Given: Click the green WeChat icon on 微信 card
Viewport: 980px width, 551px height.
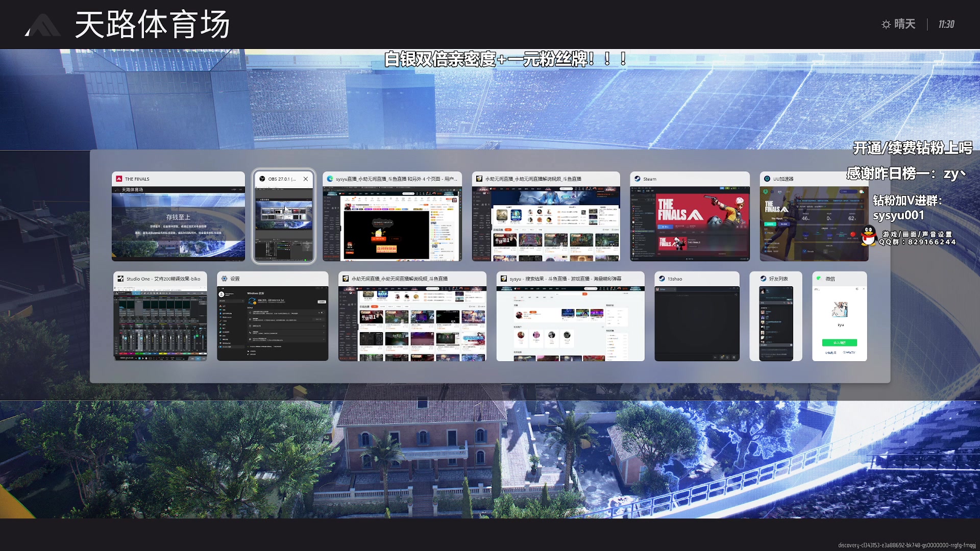Looking at the screenshot, I should pyautogui.click(x=819, y=279).
